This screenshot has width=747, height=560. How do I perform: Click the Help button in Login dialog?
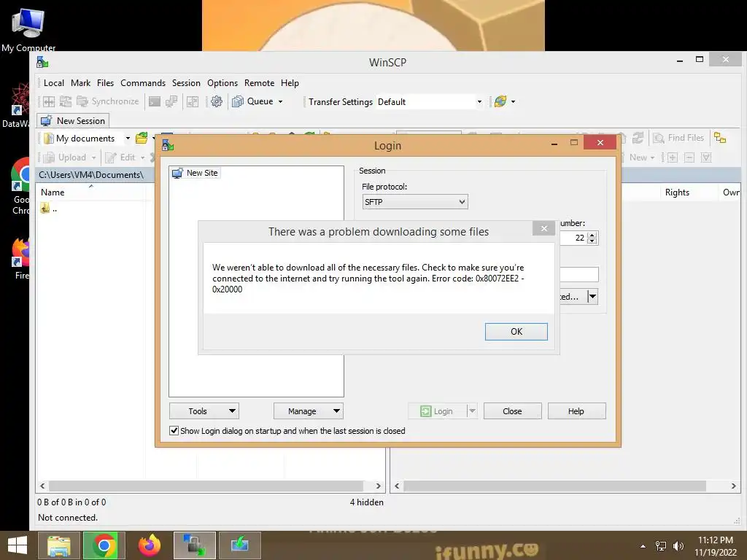576,411
